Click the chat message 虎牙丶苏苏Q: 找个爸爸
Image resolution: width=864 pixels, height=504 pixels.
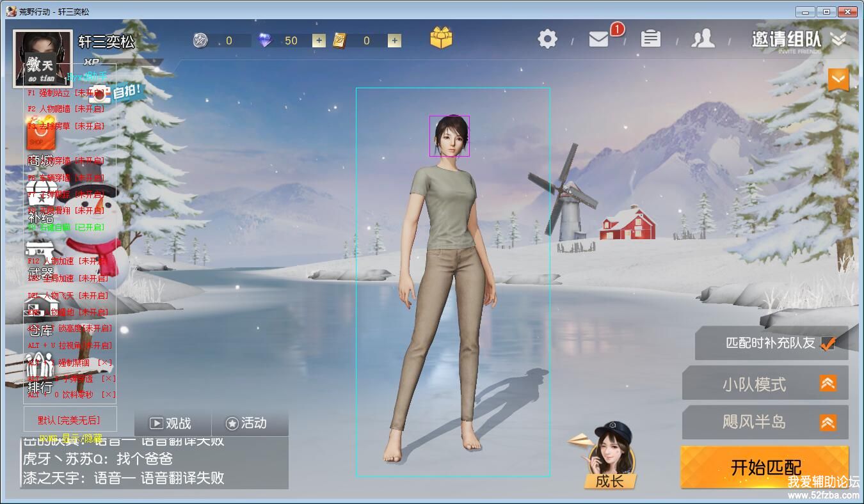(98, 459)
